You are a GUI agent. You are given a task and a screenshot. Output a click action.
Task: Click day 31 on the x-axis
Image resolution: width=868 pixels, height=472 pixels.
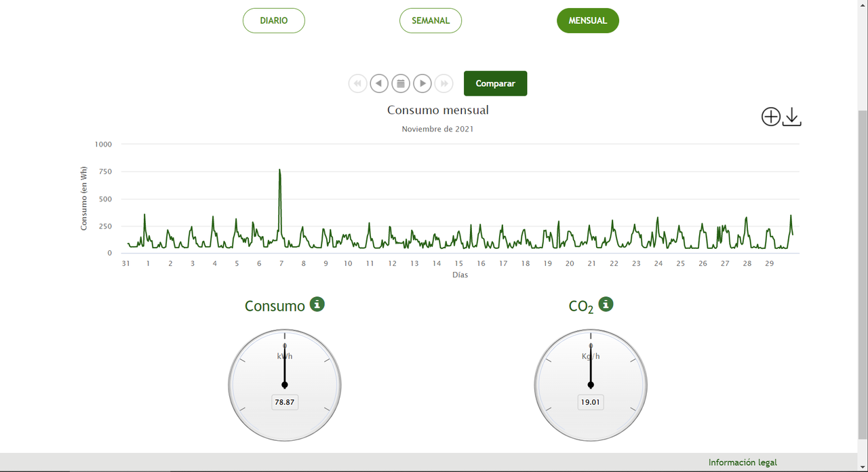[126, 263]
